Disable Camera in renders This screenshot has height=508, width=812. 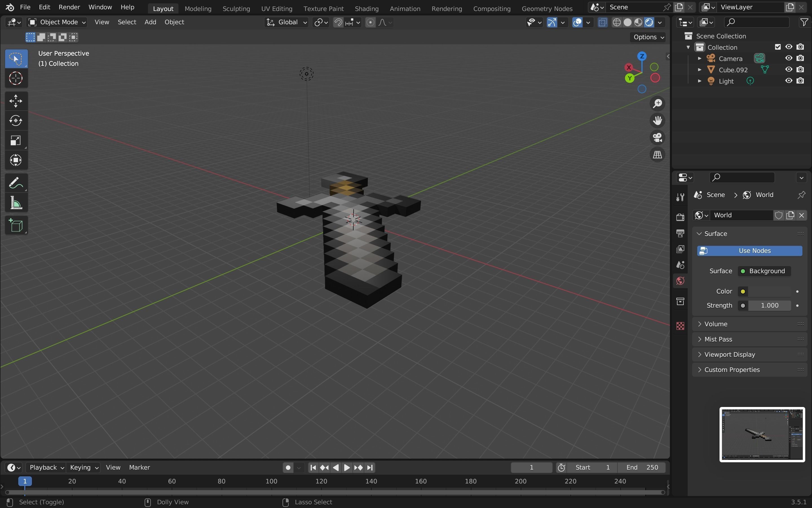click(800, 58)
